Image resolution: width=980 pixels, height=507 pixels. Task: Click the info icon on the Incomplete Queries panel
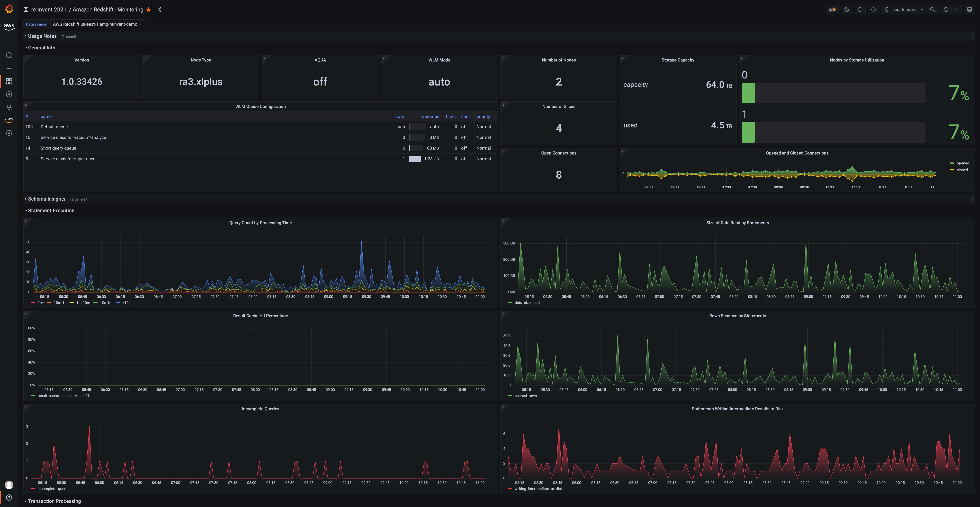tap(26, 407)
